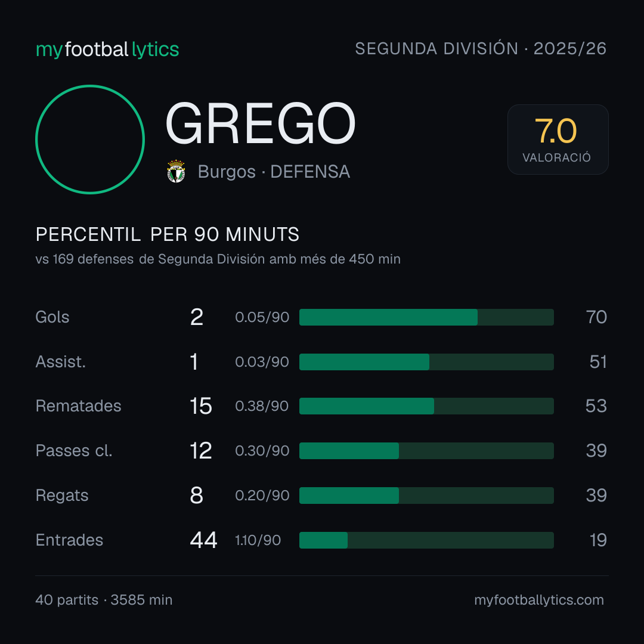Click the green circular player photo placeholder
The width and height of the screenshot is (644, 644).
coord(90,139)
